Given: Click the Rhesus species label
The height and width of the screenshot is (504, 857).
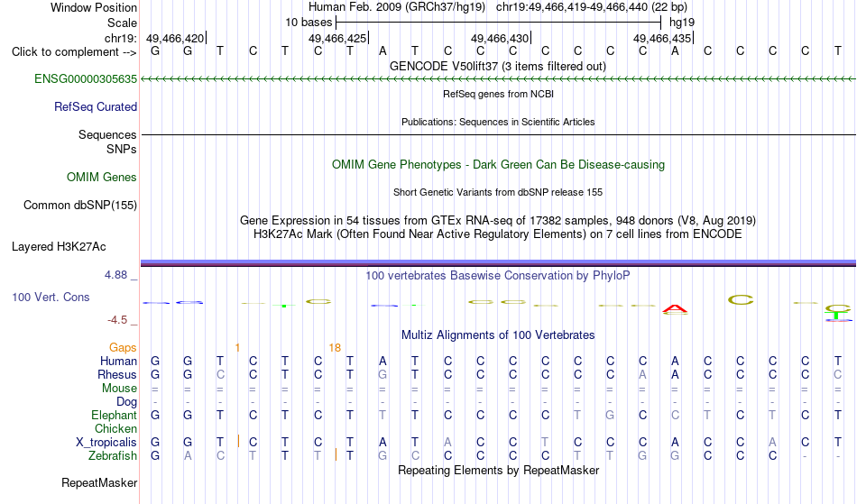Looking at the screenshot, I should pyautogui.click(x=117, y=375).
